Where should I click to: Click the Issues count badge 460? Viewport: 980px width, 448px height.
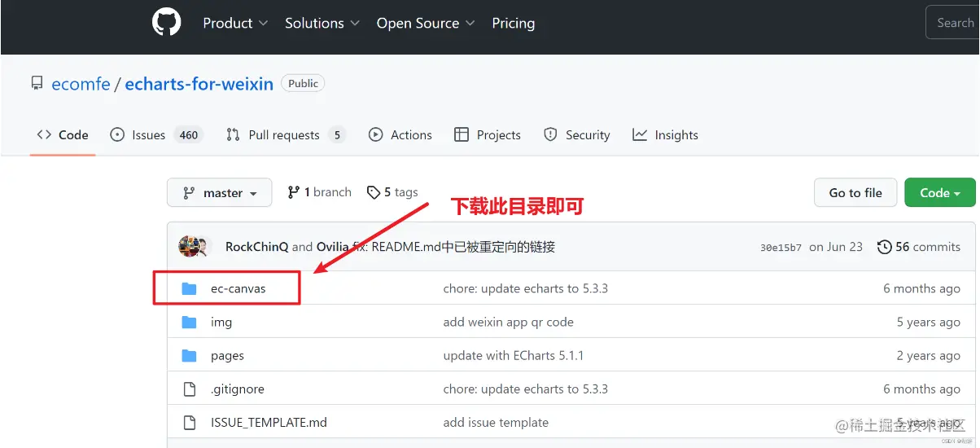click(189, 135)
